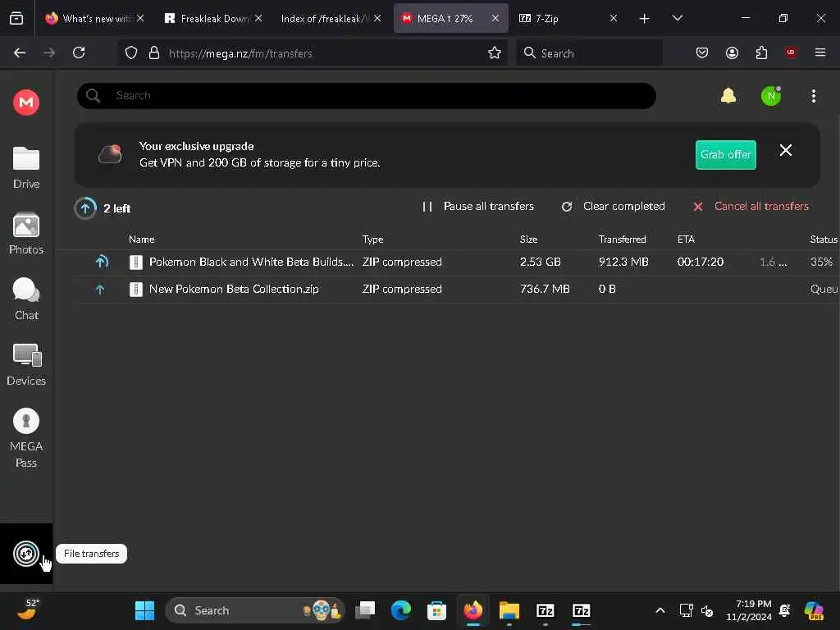Viewport: 840px width, 630px height.
Task: Dismiss the exclusive upgrade banner
Action: (x=785, y=151)
